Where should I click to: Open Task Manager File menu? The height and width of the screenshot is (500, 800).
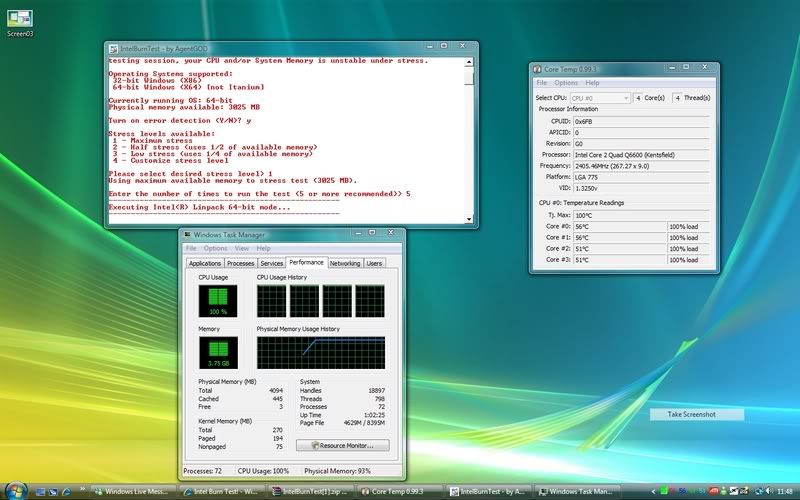point(191,248)
